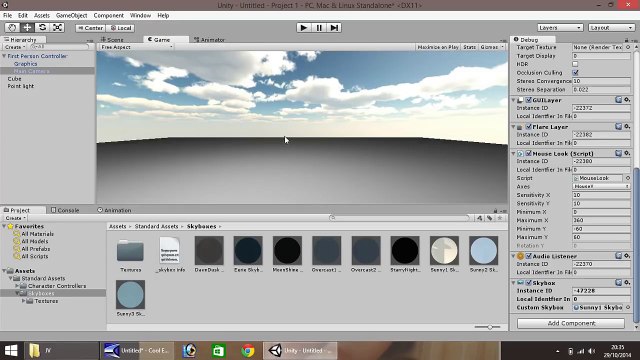Expand the Character Controllers folder
Viewport: 640px width, 360px height.
[x=18, y=286]
